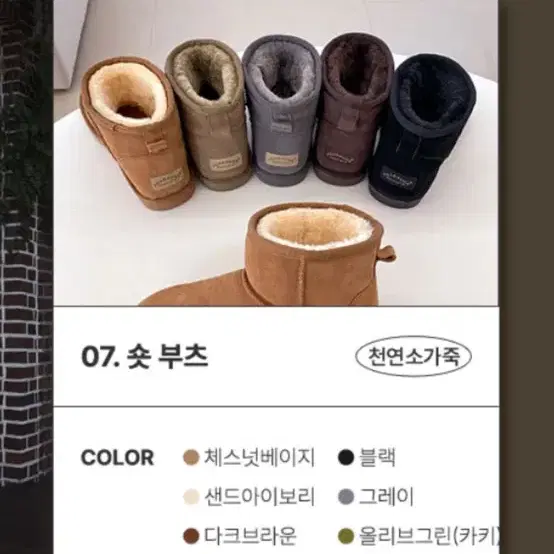Click the black boot in the row
Viewport: 554px width, 554px height.
422,131
